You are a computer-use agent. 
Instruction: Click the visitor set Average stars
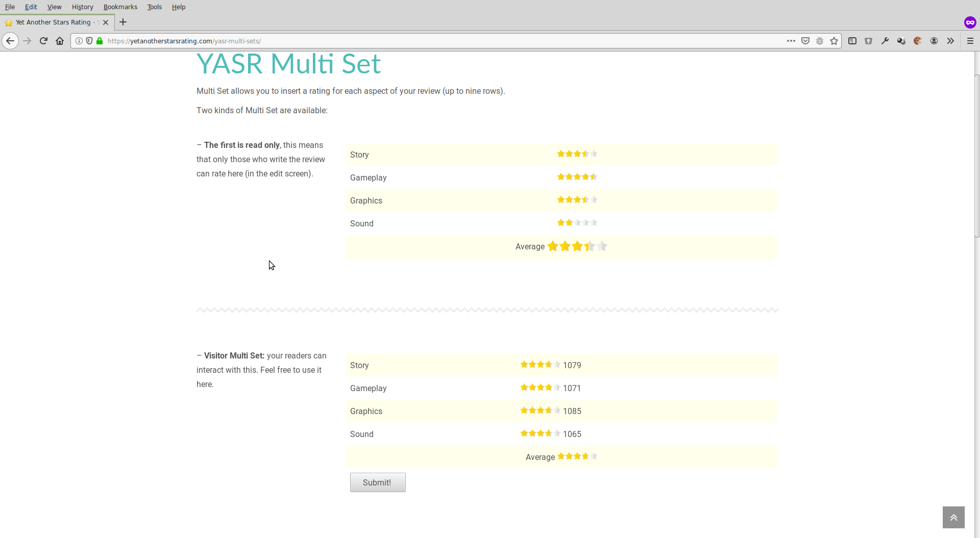pyautogui.click(x=577, y=456)
